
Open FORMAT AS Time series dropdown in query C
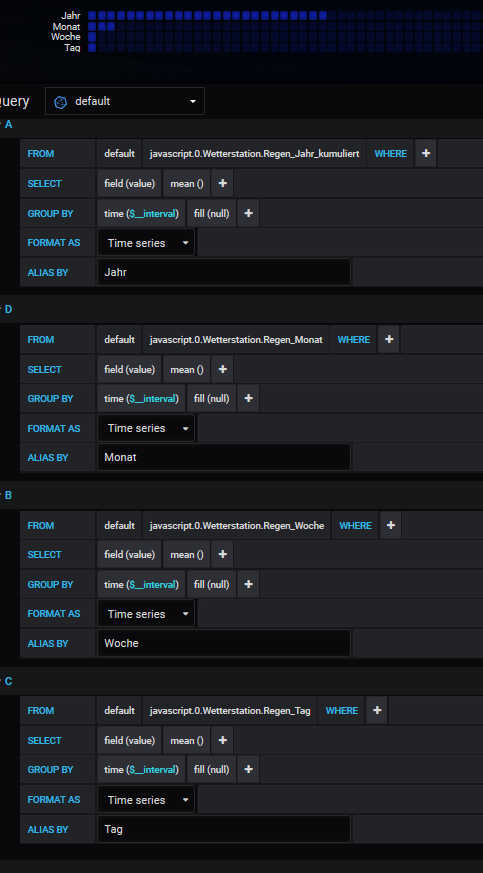146,800
